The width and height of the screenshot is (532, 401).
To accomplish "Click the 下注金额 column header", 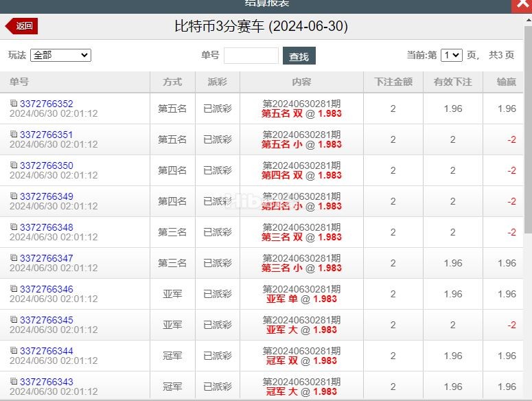I will point(393,82).
